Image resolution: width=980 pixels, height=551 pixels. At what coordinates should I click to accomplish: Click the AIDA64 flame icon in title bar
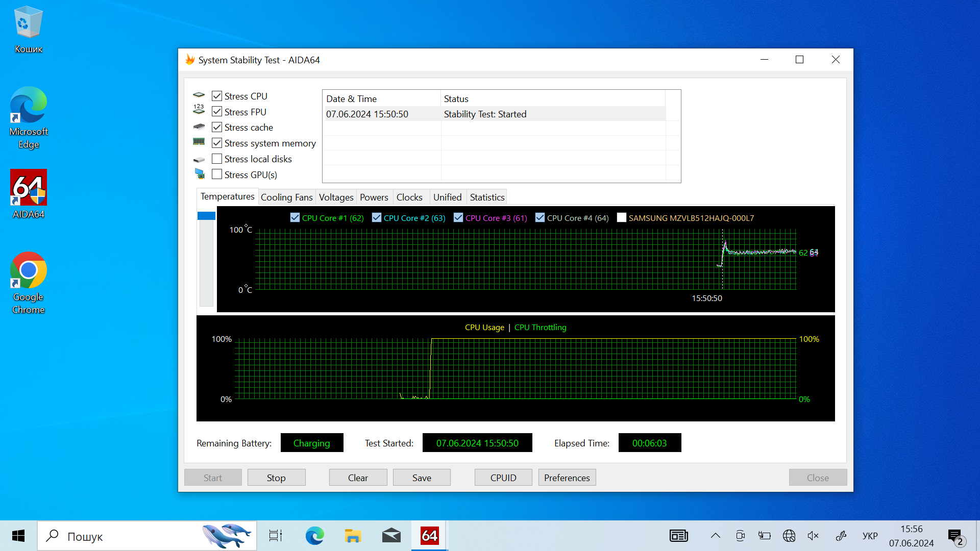(190, 60)
